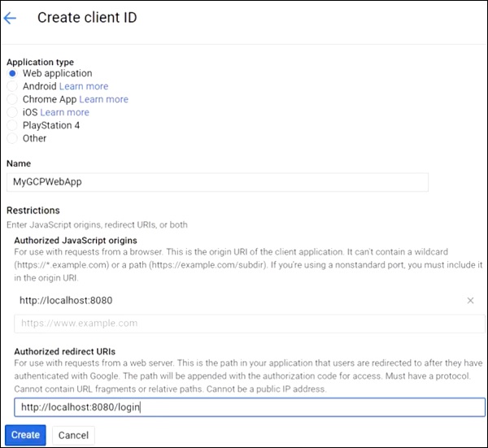Click the existing http://localhost:8080 origin entry
The image size is (488, 448).
pyautogui.click(x=66, y=301)
